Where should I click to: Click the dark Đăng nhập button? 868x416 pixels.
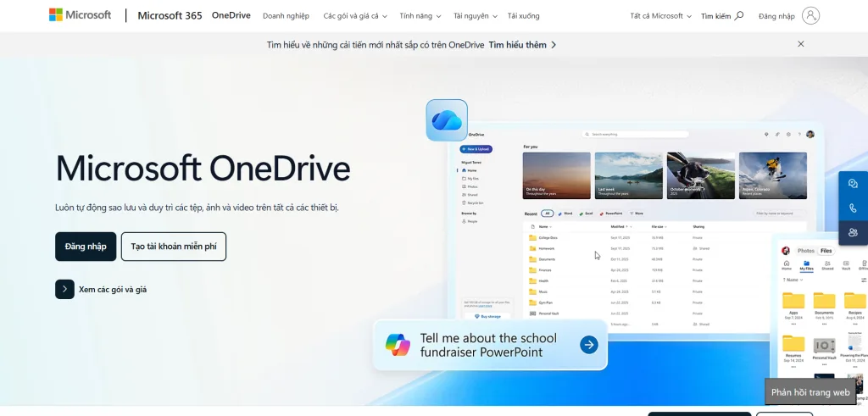point(86,247)
